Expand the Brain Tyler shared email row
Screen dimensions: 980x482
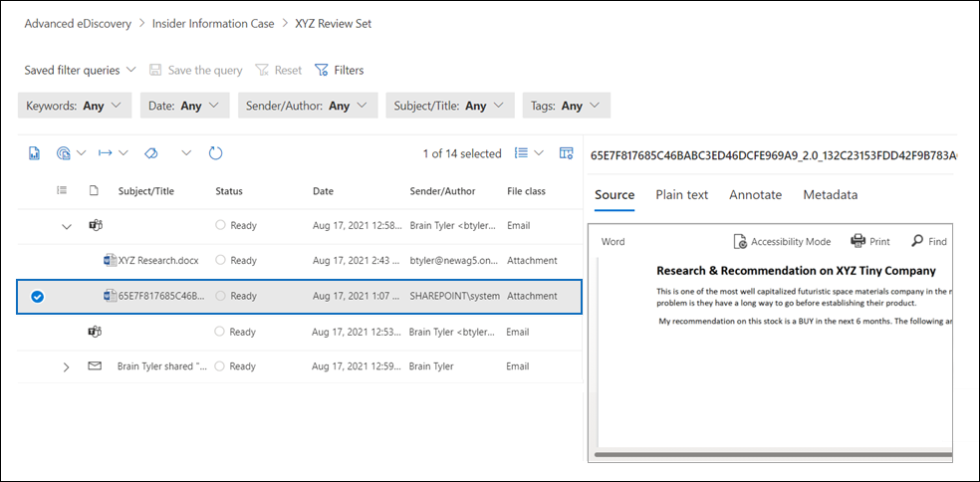tap(67, 366)
